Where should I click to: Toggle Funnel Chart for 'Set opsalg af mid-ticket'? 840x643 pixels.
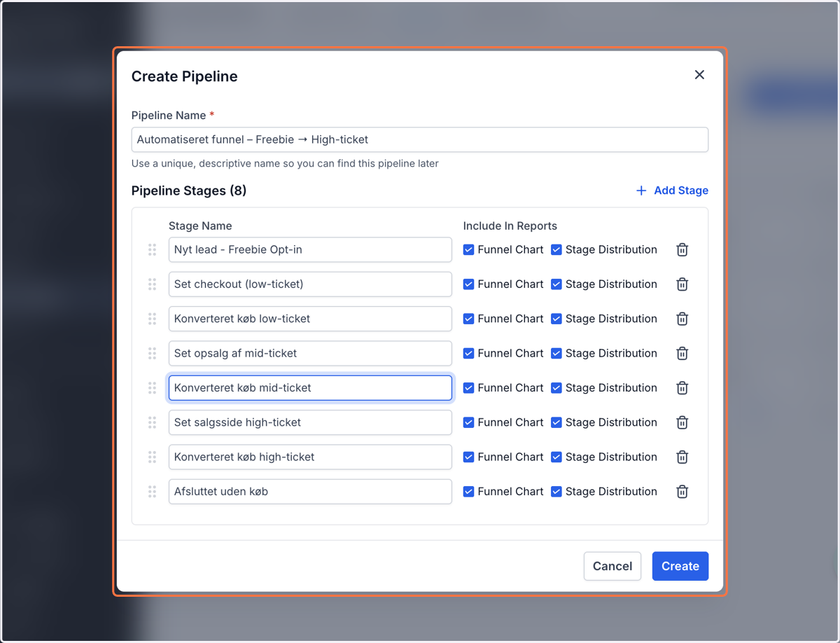coord(469,354)
